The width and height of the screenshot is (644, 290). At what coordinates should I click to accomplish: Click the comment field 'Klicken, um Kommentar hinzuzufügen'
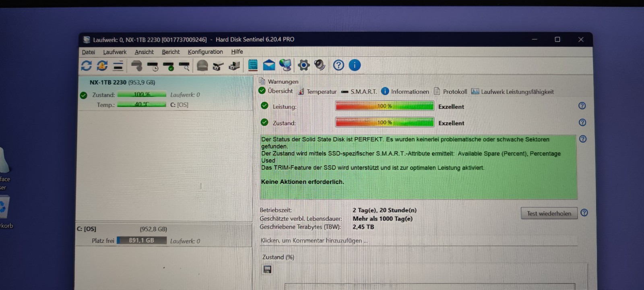(419, 240)
